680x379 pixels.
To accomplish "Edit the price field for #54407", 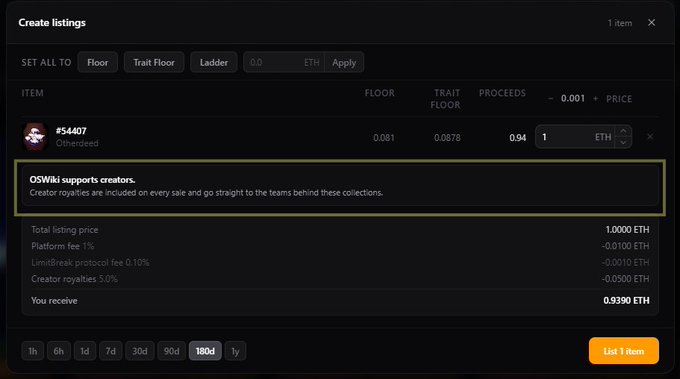I will (x=574, y=137).
